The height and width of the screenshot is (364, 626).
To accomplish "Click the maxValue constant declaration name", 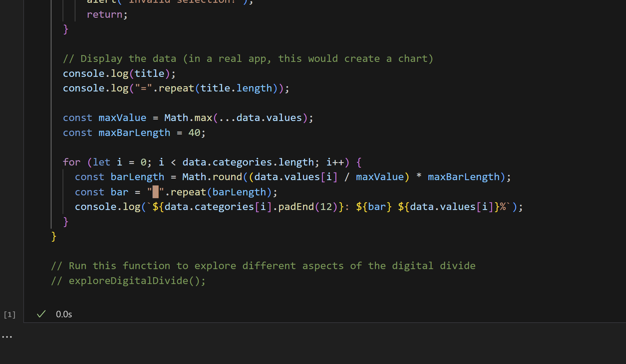I will coord(122,118).
